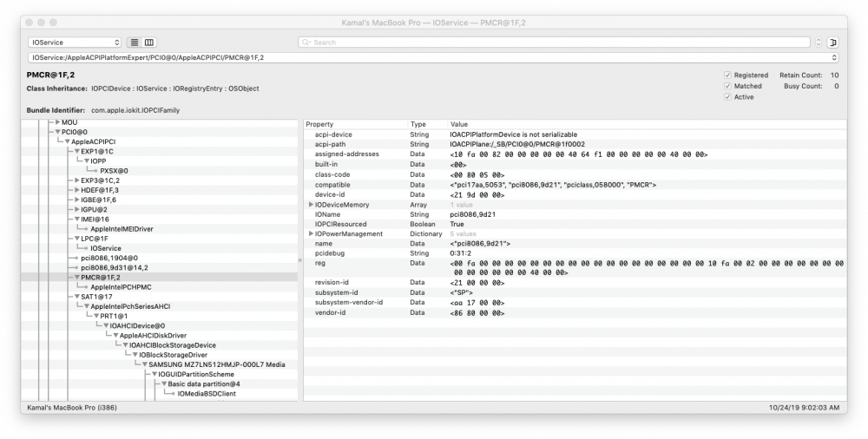The width and height of the screenshot is (868, 439).
Task: Select AppleIntelPCHPMC tree item
Action: click(121, 287)
